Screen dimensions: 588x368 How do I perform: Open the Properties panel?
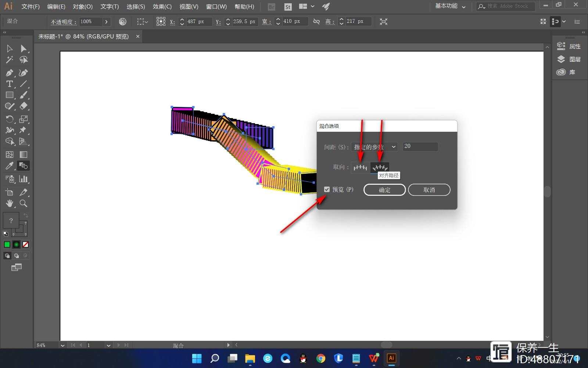coord(569,46)
